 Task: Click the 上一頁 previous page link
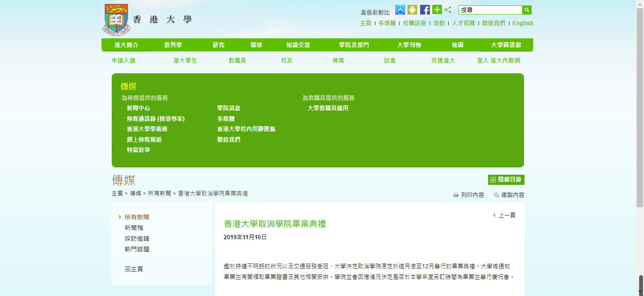click(x=504, y=215)
